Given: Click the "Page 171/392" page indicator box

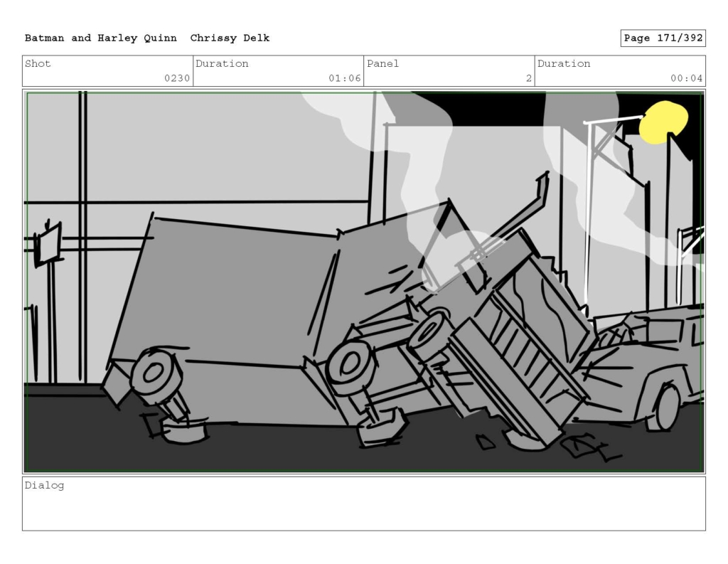Looking at the screenshot, I should [663, 38].
